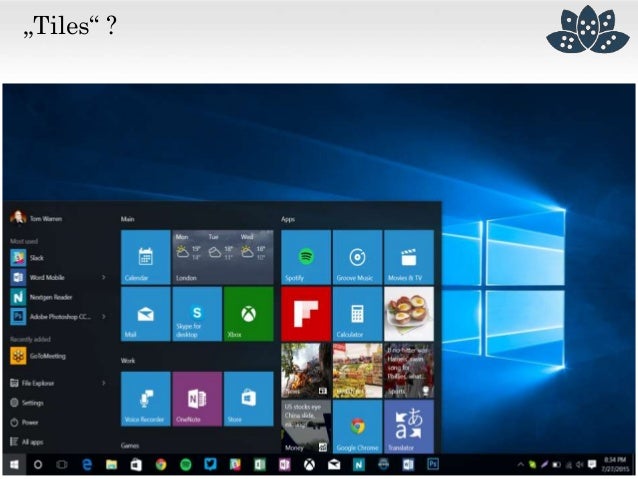Open the Mail envelope icon on taskbar
This screenshot has width=638, height=479.
(334, 464)
